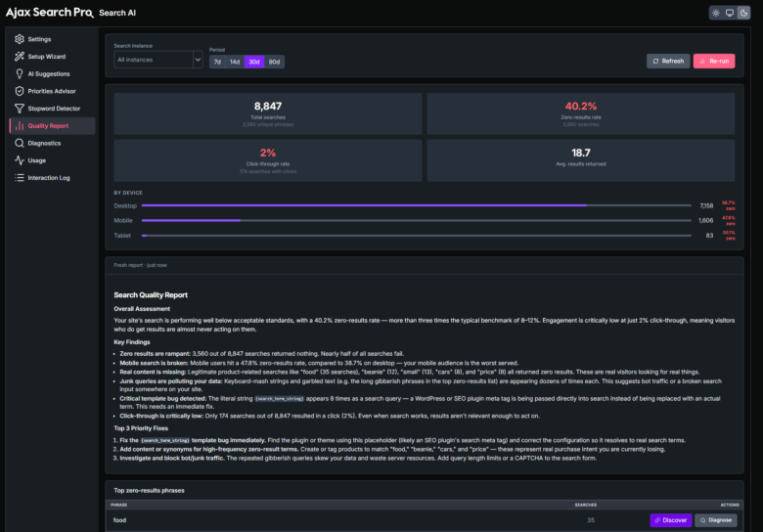Set period to 14d
The width and height of the screenshot is (763, 532).
pos(235,62)
